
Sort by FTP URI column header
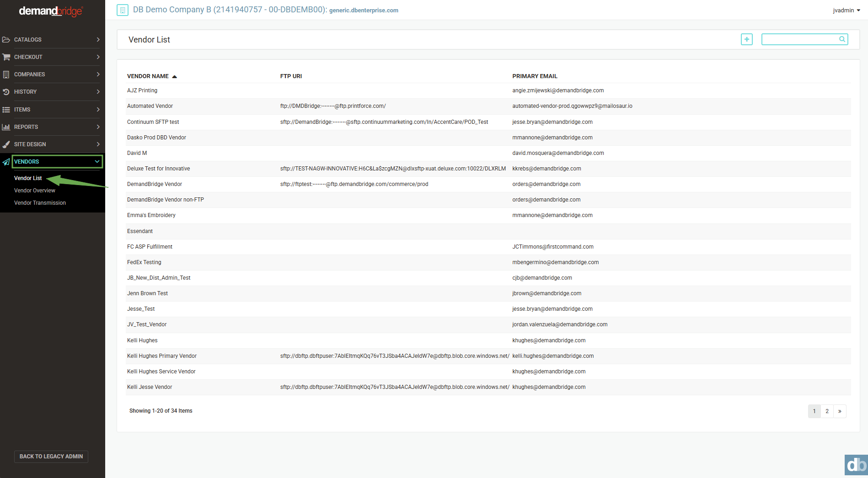coord(291,76)
